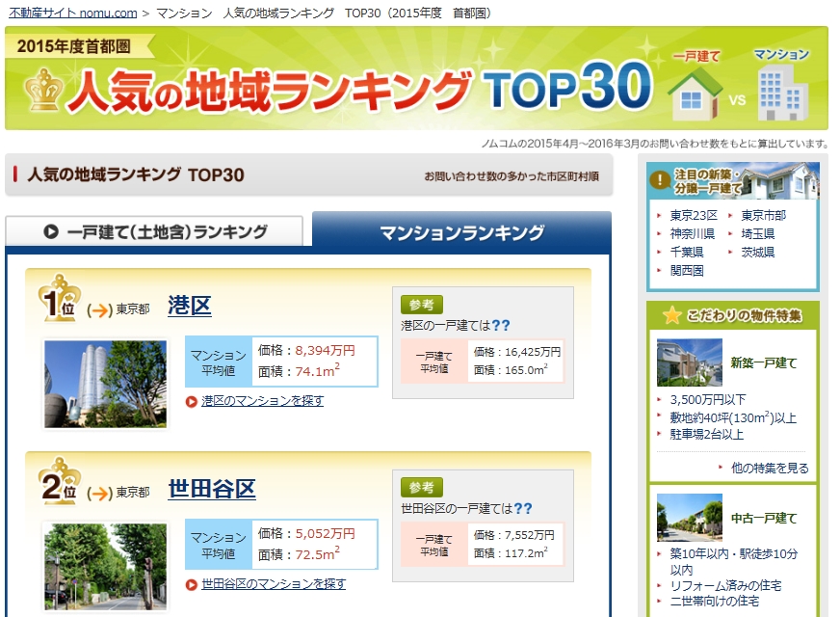This screenshot has width=840, height=617.
Task: Switch to 一戸建て(土地含)ランキング tab
Action: point(155,231)
